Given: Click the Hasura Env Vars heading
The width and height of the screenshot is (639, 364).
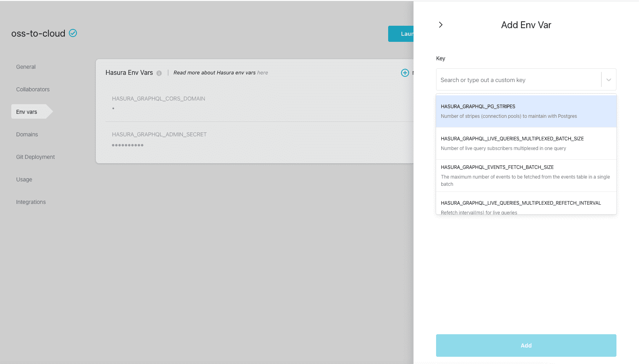Looking at the screenshot, I should [129, 73].
